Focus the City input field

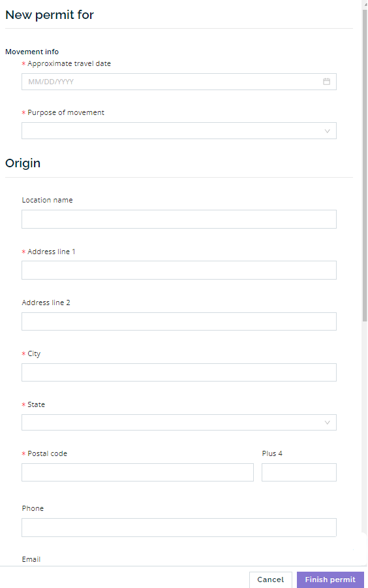(x=179, y=372)
